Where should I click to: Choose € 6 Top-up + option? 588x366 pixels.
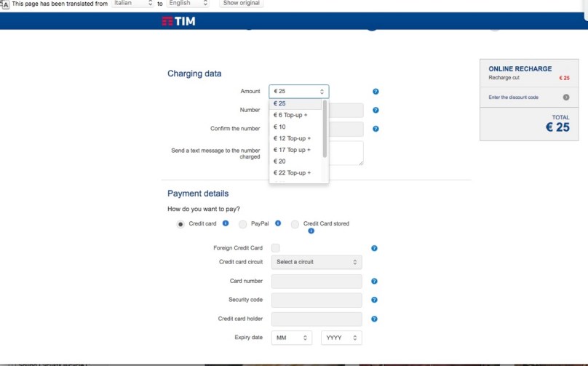click(x=295, y=115)
